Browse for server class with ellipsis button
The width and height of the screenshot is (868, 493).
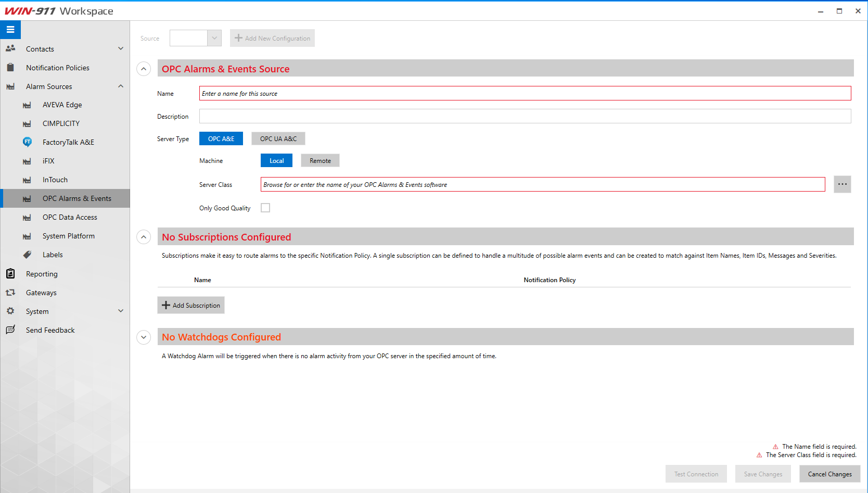tap(843, 184)
